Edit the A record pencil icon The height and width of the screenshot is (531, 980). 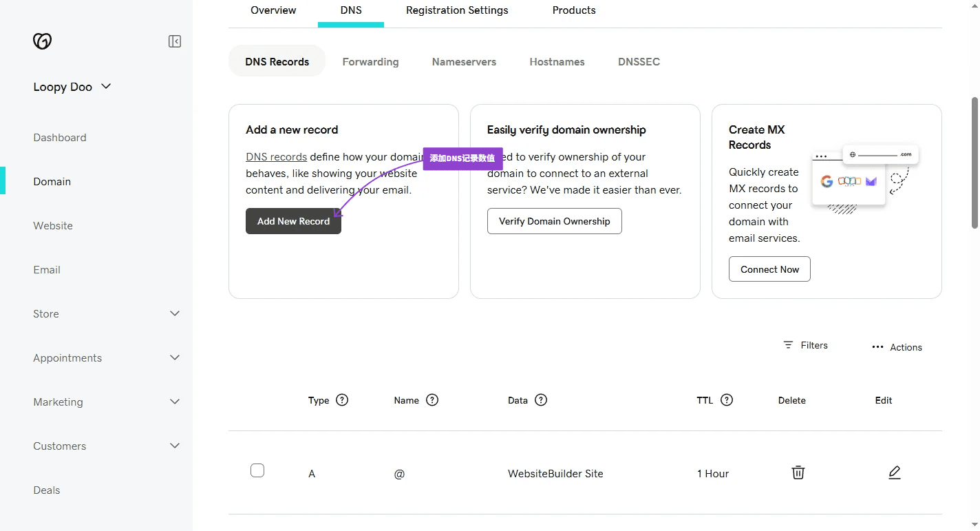[x=894, y=472]
